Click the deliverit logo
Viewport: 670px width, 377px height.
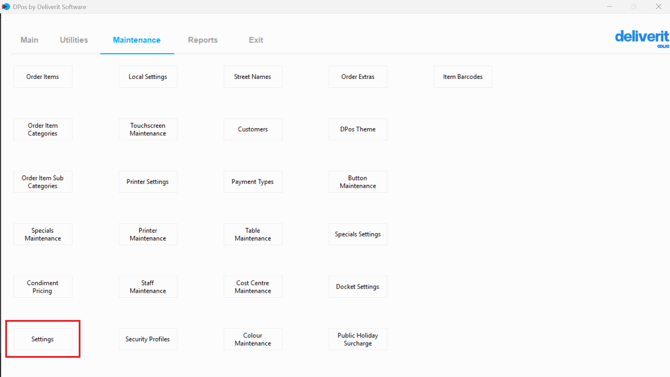[642, 38]
